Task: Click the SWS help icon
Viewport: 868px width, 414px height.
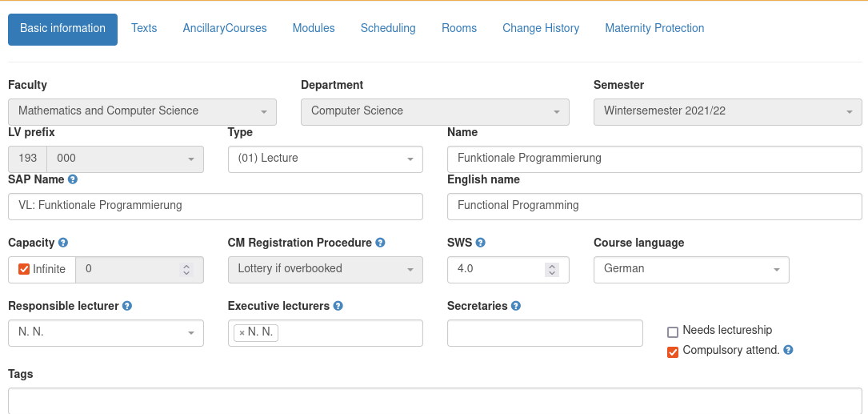Action: coord(481,243)
